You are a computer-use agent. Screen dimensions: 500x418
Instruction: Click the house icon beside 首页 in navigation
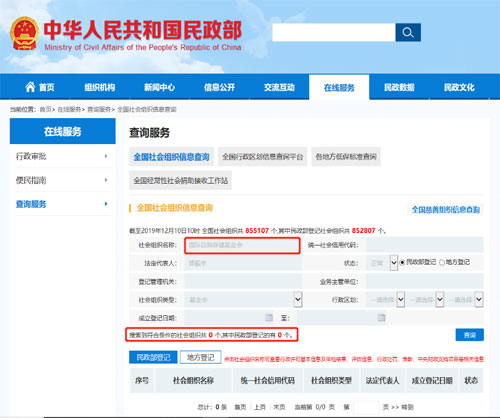[x=30, y=87]
